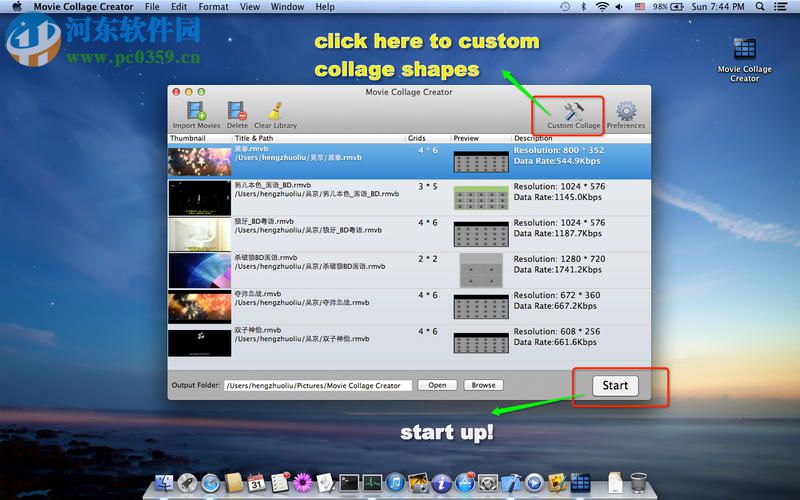Click the clock Sun 7:44 PM
The height and width of the screenshot is (500, 800).
coord(718,7)
